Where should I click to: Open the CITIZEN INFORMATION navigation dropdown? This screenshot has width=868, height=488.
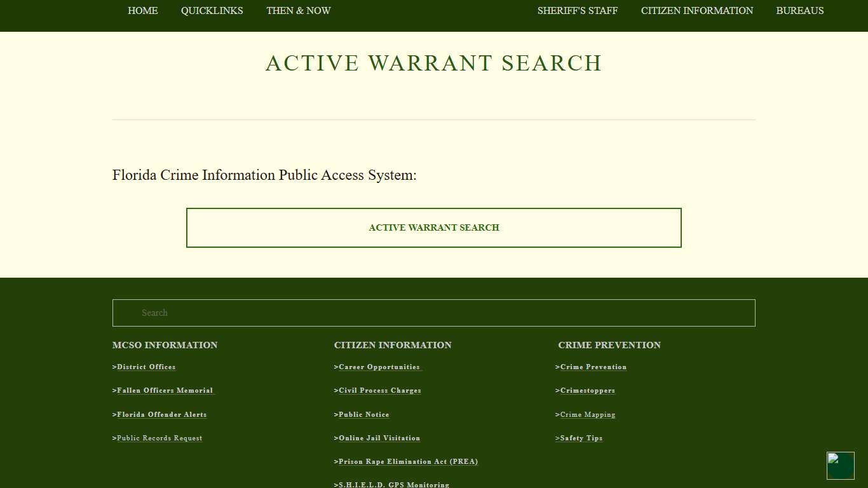pyautogui.click(x=696, y=11)
